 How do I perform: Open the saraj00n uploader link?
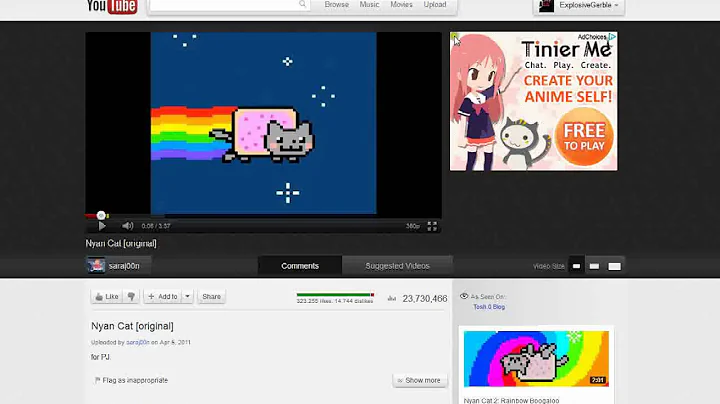coord(138,342)
